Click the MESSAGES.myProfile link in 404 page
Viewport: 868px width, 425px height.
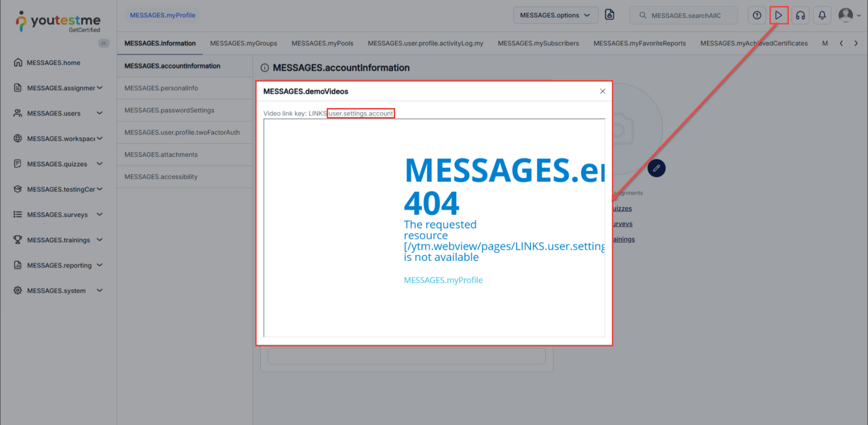tap(443, 280)
